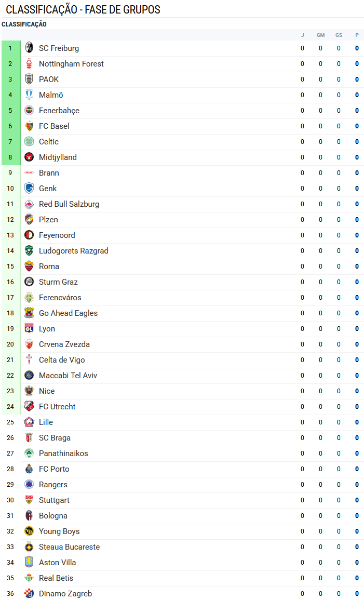Open the SC Braga team link

tap(55, 438)
